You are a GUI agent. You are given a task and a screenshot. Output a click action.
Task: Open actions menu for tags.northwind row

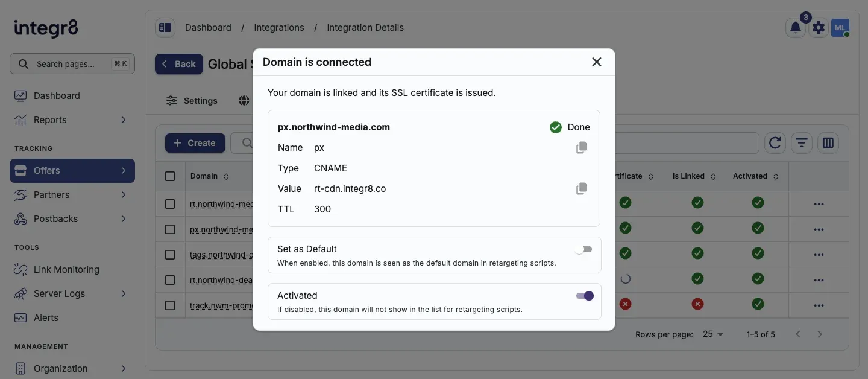pos(819,255)
